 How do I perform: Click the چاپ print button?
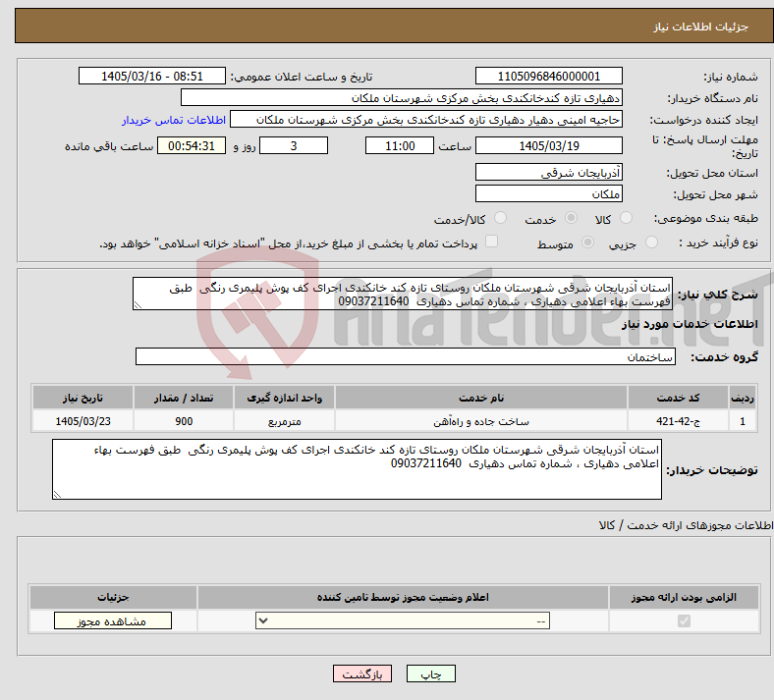pos(431,673)
